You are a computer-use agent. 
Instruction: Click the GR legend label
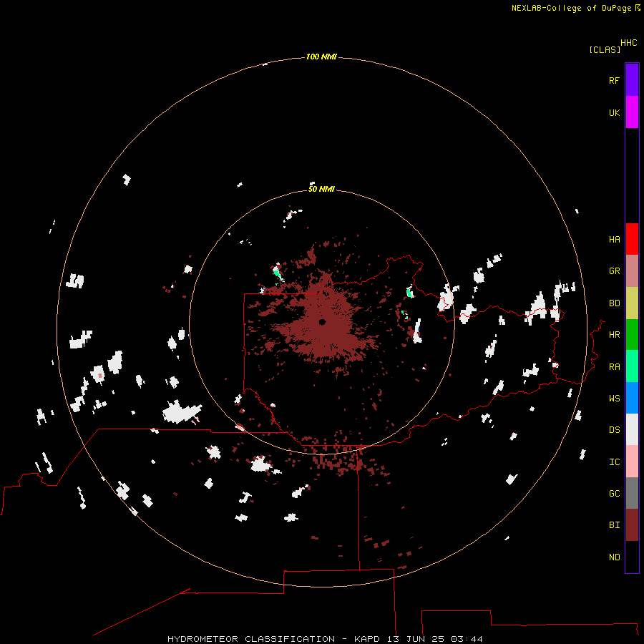[614, 271]
